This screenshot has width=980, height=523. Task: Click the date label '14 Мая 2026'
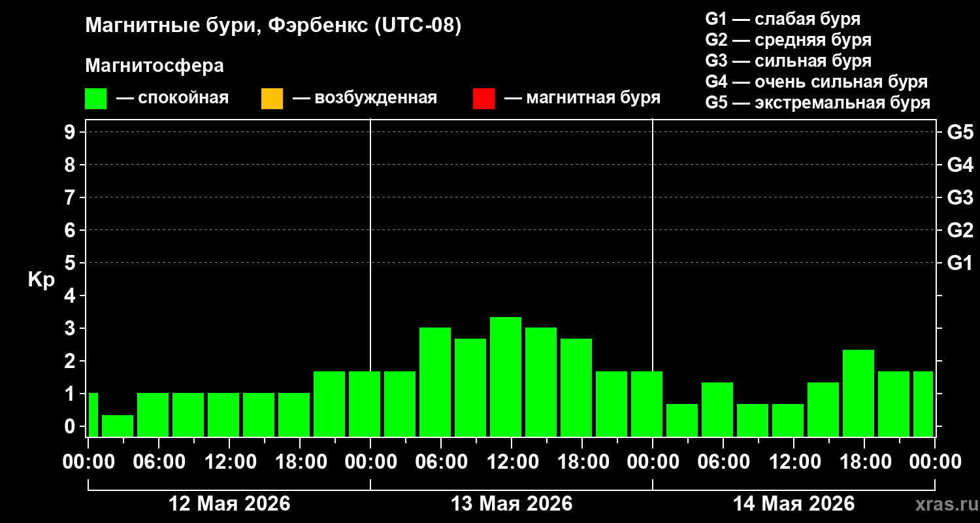[x=794, y=503]
